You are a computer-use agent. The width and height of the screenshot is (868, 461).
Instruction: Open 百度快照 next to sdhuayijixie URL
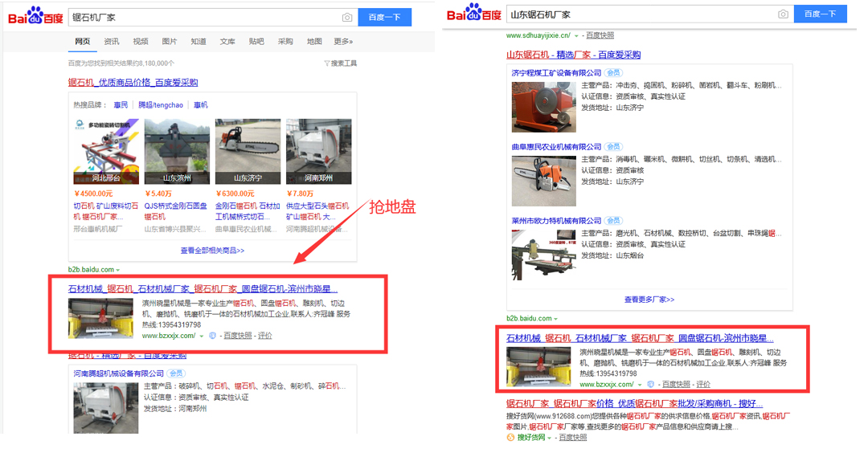click(600, 35)
